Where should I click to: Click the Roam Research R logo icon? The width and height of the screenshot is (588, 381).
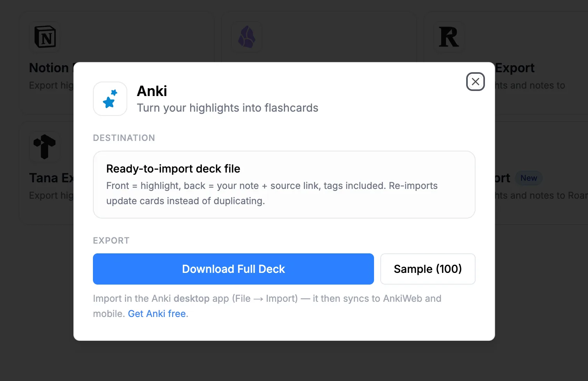[449, 37]
